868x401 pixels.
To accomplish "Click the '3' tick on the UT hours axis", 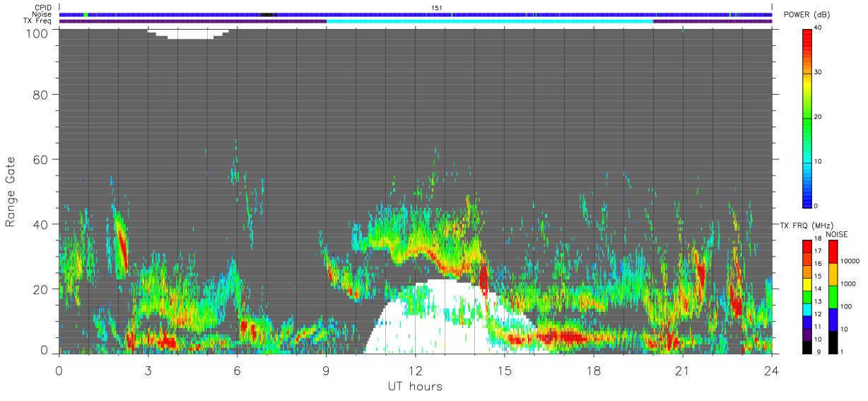I will coord(148,371).
